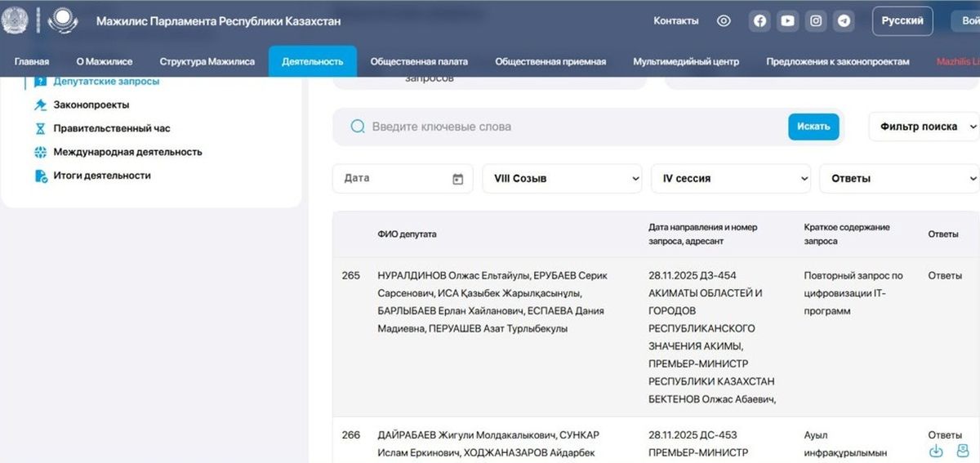Click deputy names starting НУРАЛДИНОВ Олжас Ельтайулы
980x463 pixels.
pos(492,302)
